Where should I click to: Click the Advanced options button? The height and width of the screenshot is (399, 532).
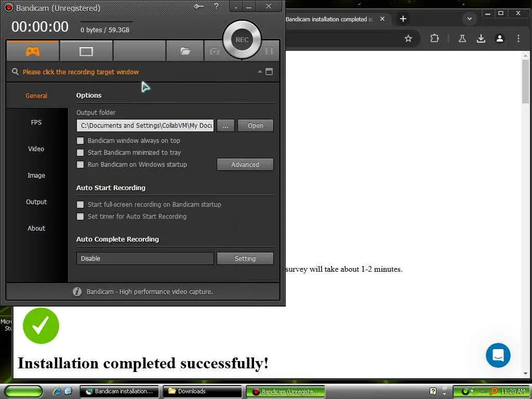click(245, 164)
